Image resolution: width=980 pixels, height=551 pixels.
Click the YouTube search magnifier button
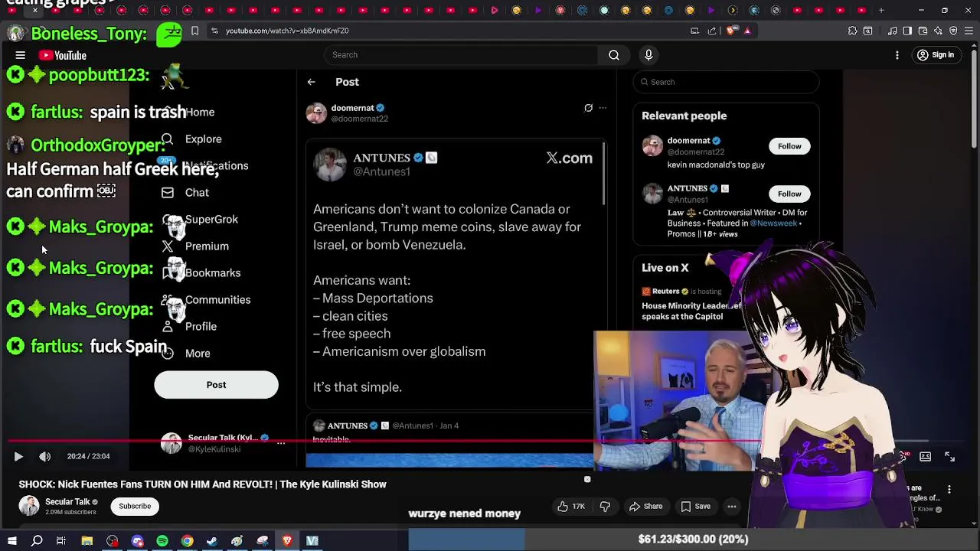tap(614, 55)
